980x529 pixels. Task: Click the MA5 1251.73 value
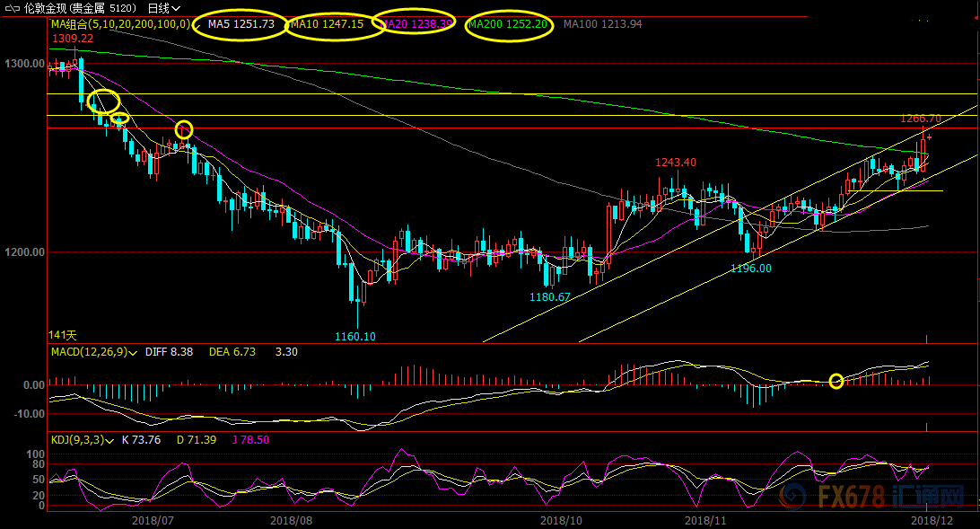(x=240, y=24)
